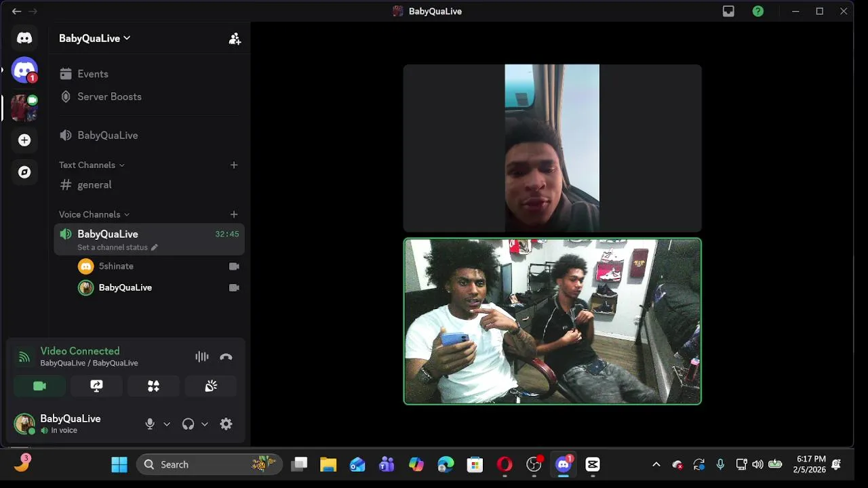The height and width of the screenshot is (488, 868).
Task: Open the CapCut taskbar icon
Action: tap(593, 464)
